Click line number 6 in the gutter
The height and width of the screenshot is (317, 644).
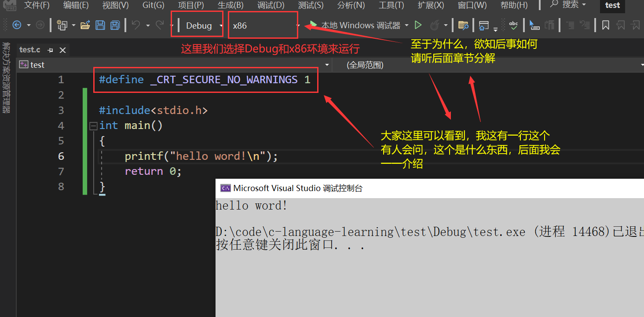click(61, 156)
